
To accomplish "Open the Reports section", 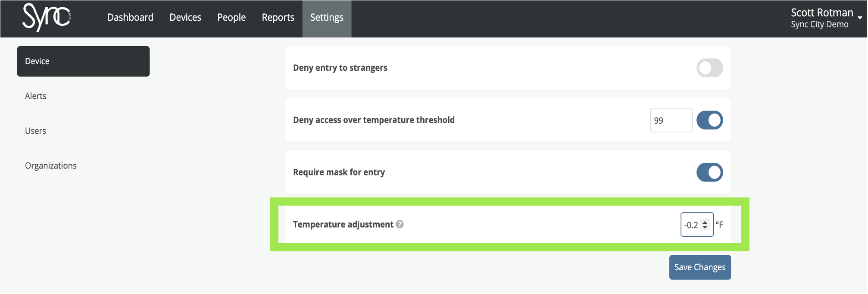I will 278,17.
